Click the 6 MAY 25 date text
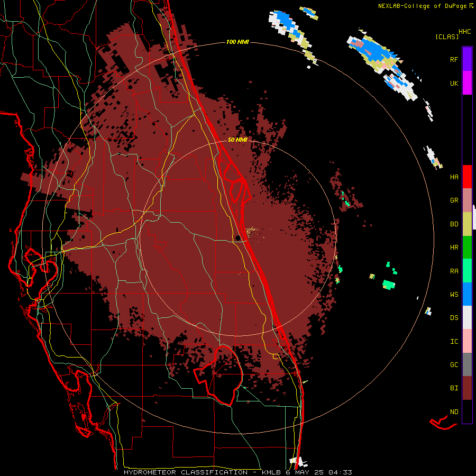This screenshot has height=476, width=476. pos(305,472)
